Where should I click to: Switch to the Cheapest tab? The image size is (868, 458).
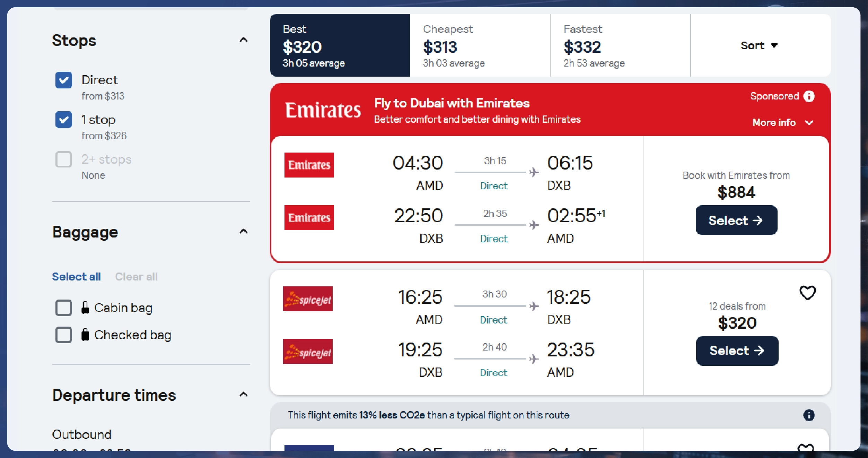click(480, 45)
